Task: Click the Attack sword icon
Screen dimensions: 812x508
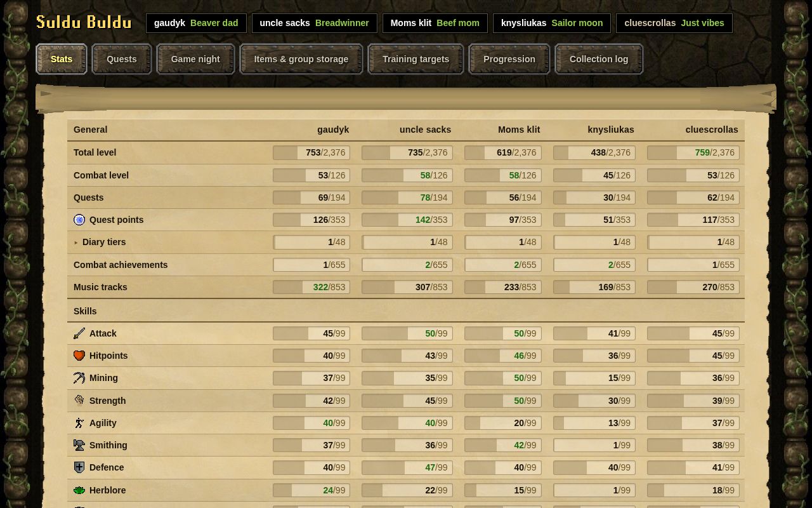Action: point(79,333)
